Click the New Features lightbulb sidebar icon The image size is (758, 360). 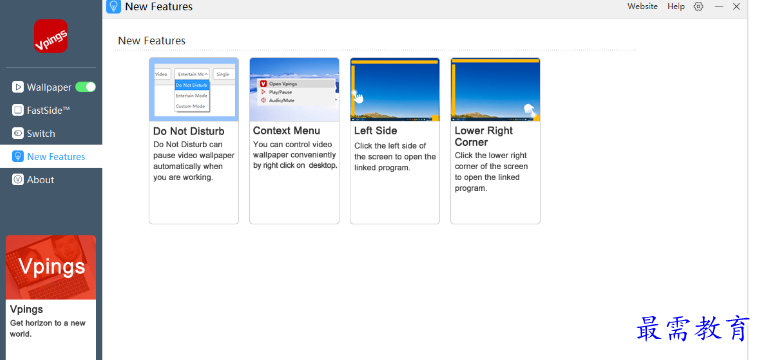[18, 157]
